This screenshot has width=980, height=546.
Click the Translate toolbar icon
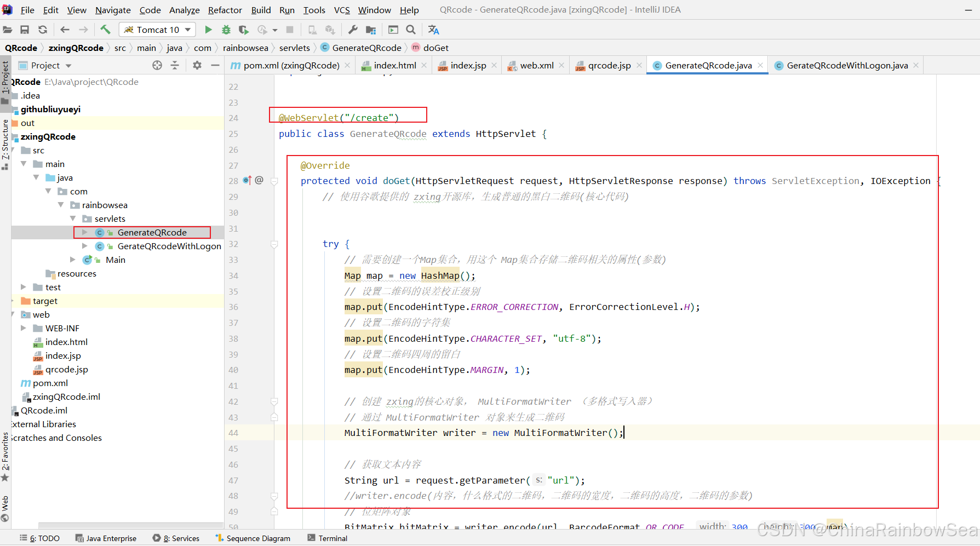(x=433, y=30)
